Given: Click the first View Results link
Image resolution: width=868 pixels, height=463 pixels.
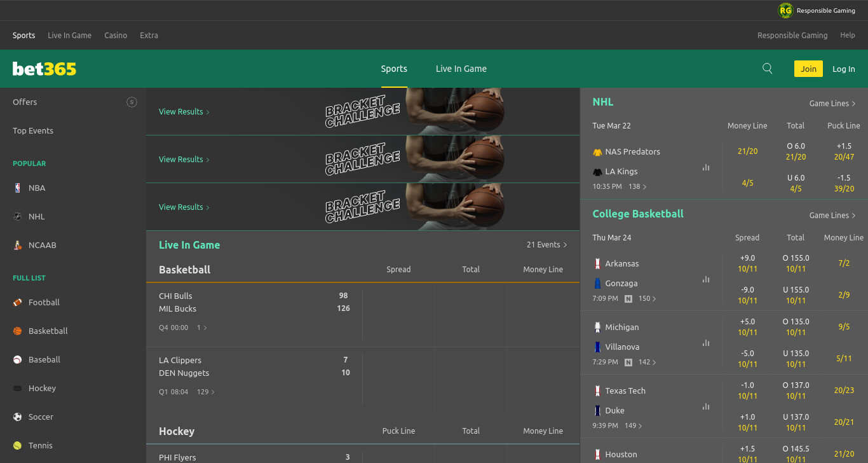Looking at the screenshot, I should point(184,111).
